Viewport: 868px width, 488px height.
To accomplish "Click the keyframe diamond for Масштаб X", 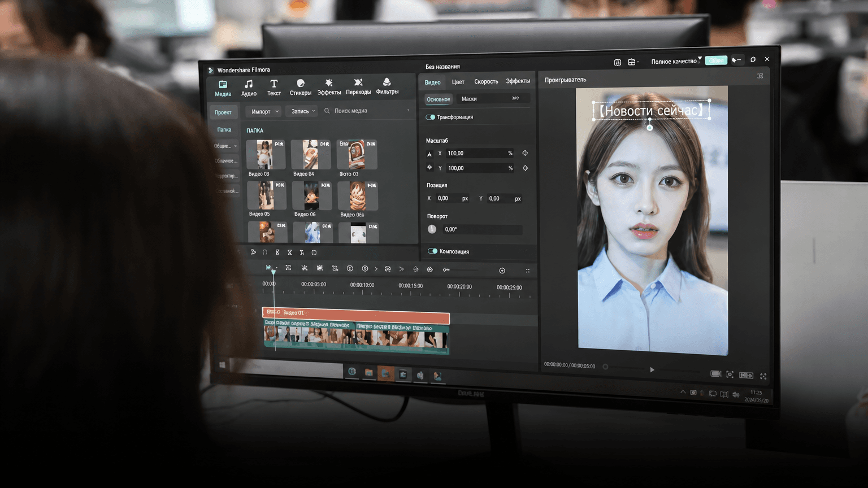I will click(525, 153).
